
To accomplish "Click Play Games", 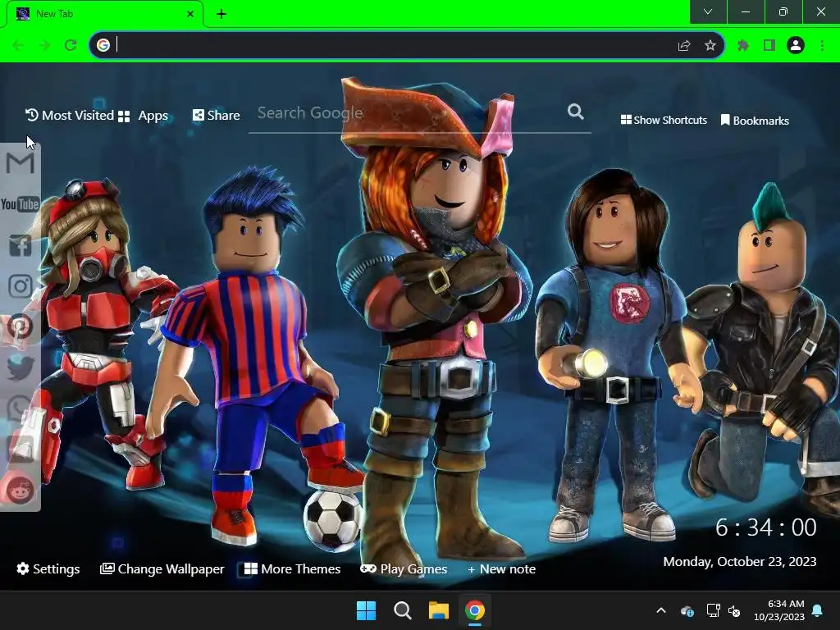I will coord(404,569).
